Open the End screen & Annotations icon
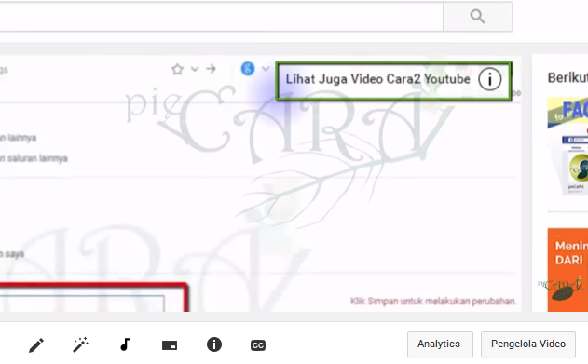588x364 pixels. point(170,345)
